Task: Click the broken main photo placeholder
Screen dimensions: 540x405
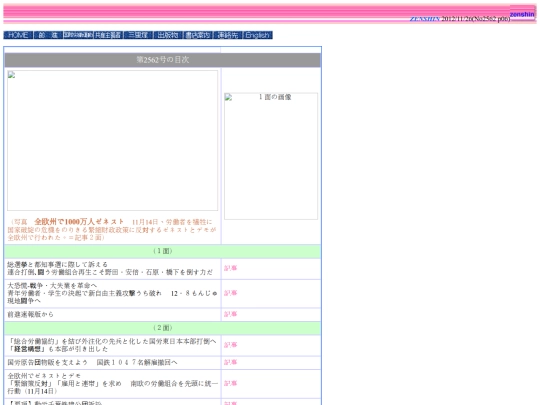Action: 113,141
